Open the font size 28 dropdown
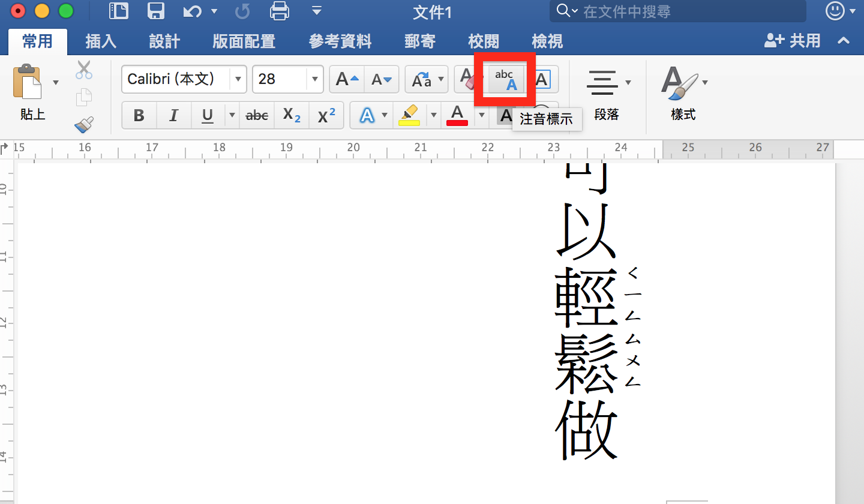This screenshot has height=504, width=864. point(314,80)
